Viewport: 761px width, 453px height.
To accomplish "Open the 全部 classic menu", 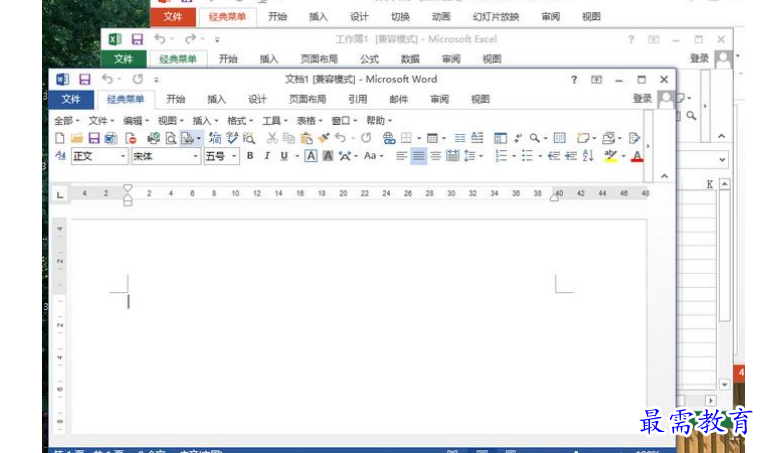I will (66, 120).
